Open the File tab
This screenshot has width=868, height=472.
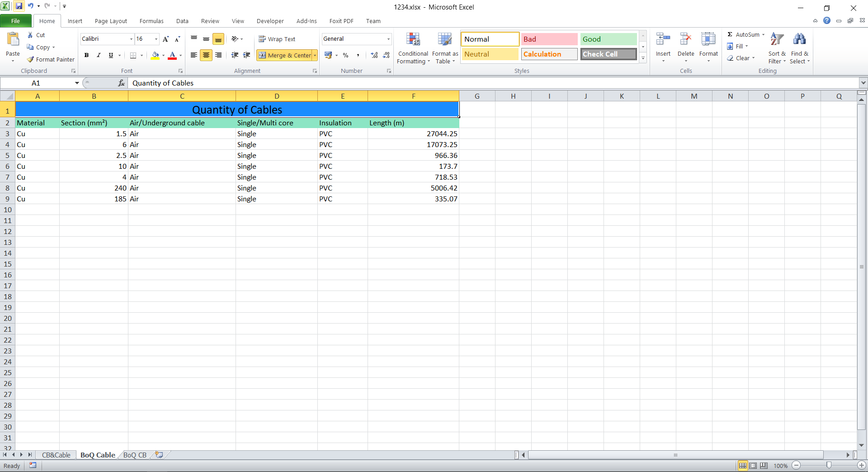pos(16,21)
